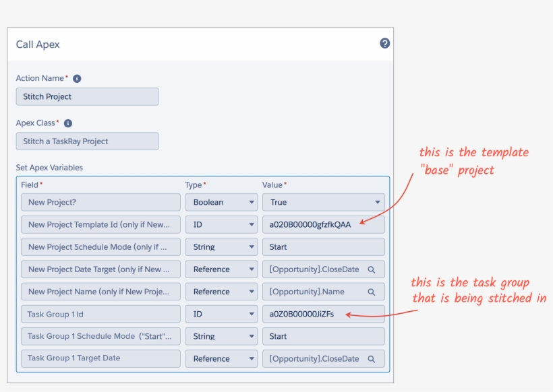
Task: Click the New Project? field name box
Action: coord(100,203)
